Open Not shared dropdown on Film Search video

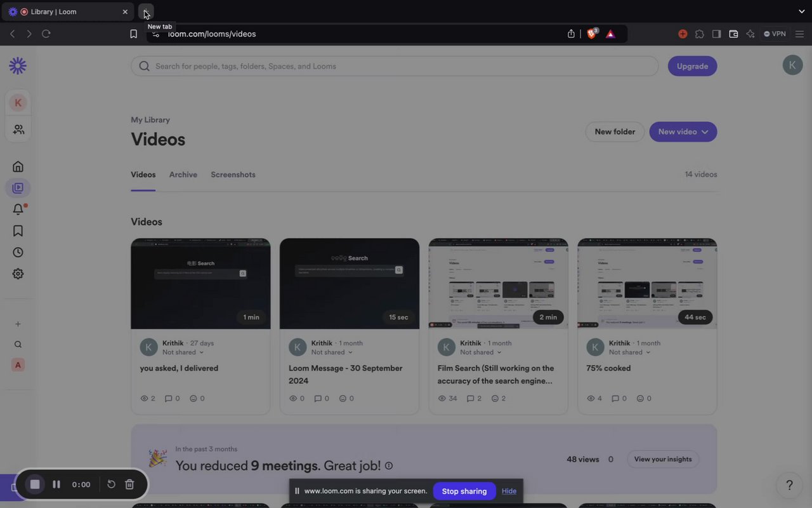[481, 352]
